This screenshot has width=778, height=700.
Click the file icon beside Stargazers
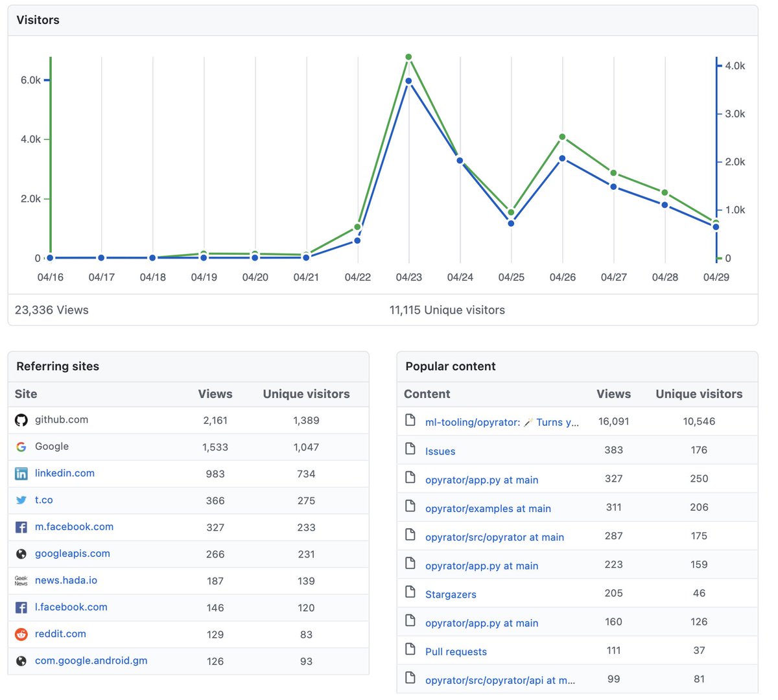[x=410, y=591]
